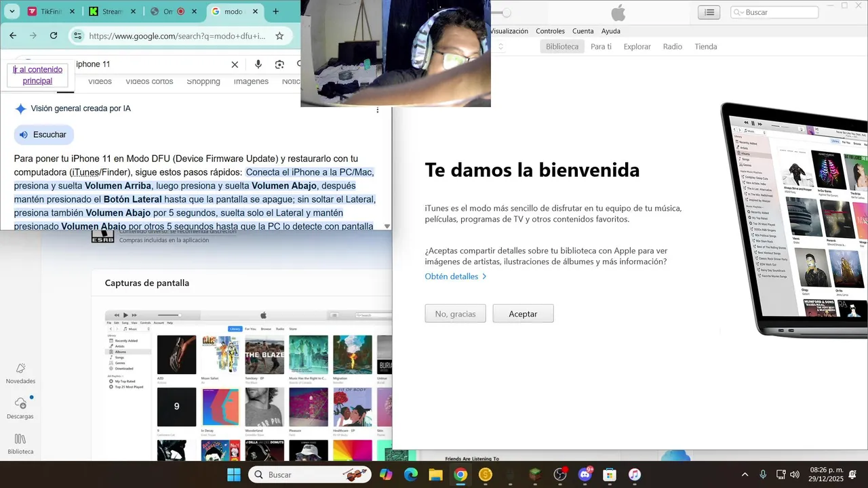Go back in Chrome
The width and height of the screenshot is (868, 488).
[x=13, y=36]
